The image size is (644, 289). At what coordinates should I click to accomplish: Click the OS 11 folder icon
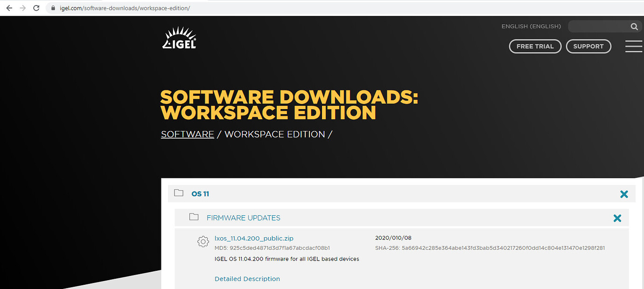[179, 193]
